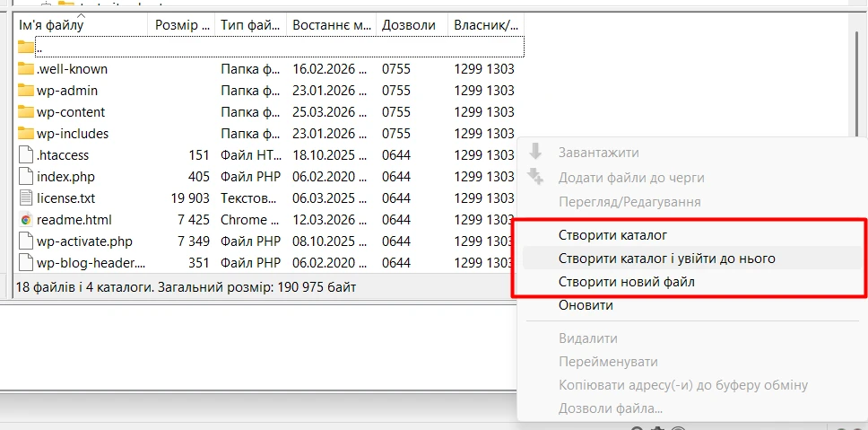The image size is (868, 430).
Task: Choose Створити каталог in the context menu
Action: click(612, 235)
